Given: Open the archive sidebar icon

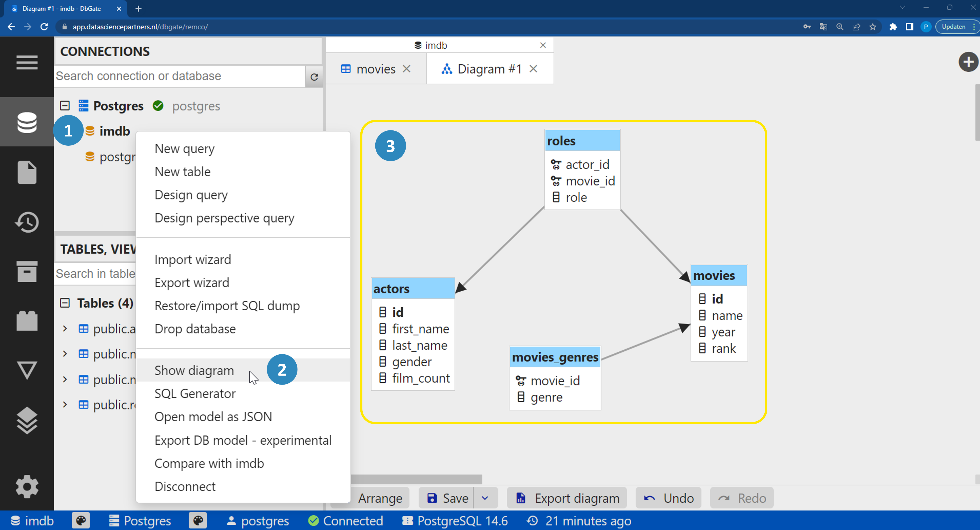Looking at the screenshot, I should click(x=27, y=271).
